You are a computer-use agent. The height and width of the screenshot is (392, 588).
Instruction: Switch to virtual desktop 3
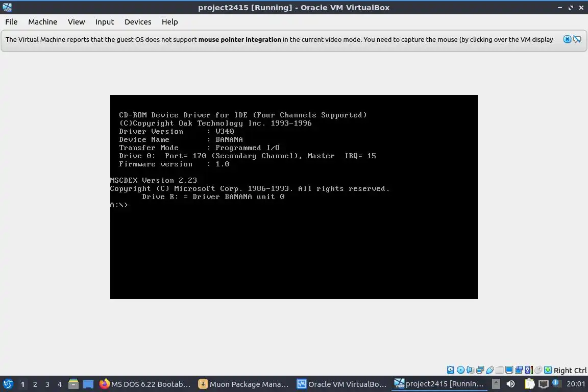pyautogui.click(x=47, y=384)
